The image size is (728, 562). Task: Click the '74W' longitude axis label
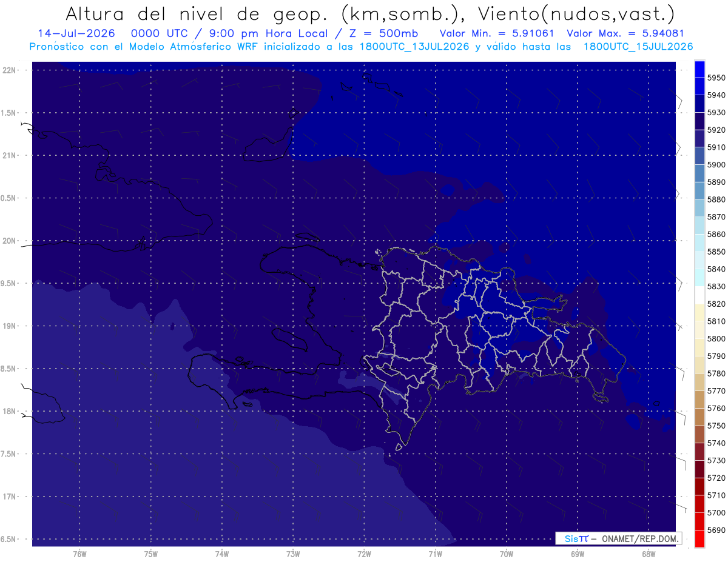(x=222, y=554)
